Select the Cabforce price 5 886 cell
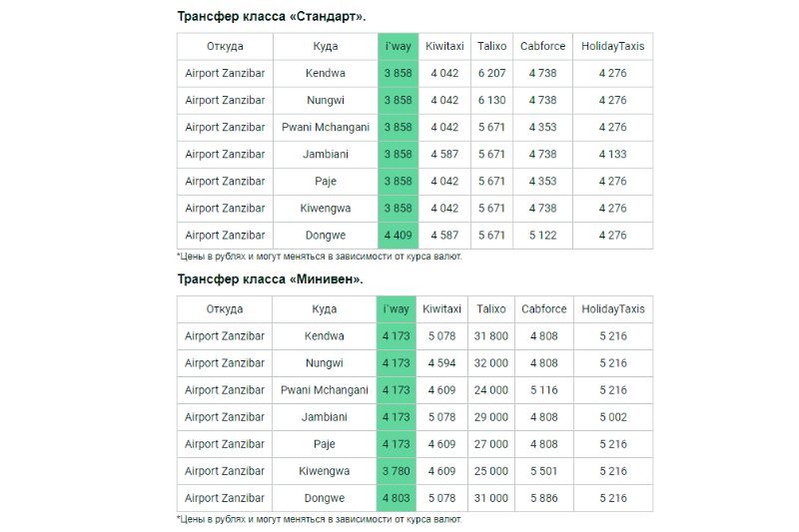 pos(544,497)
